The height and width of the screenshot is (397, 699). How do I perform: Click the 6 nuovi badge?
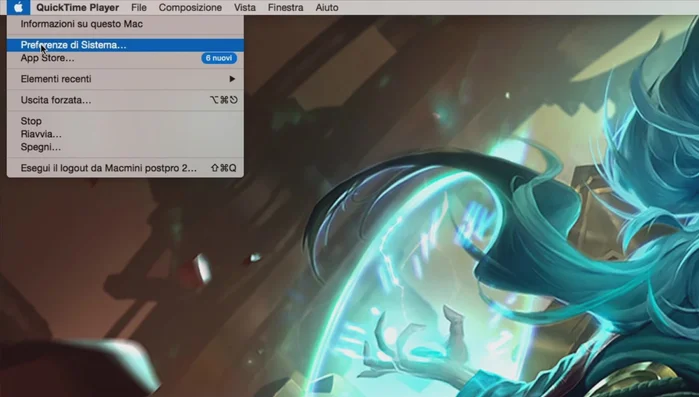click(x=219, y=58)
